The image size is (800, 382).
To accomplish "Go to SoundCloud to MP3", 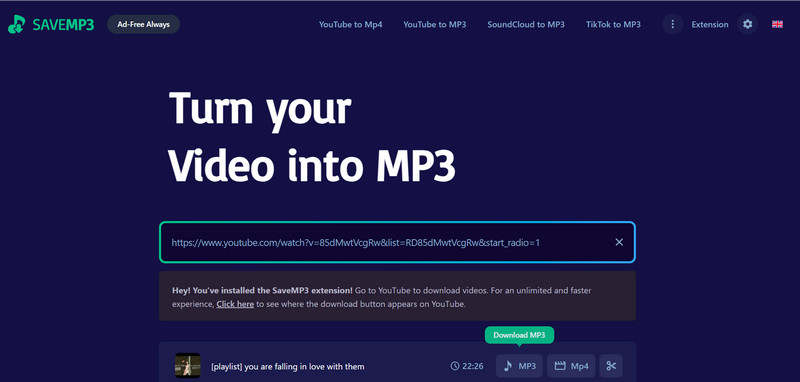I will (526, 24).
